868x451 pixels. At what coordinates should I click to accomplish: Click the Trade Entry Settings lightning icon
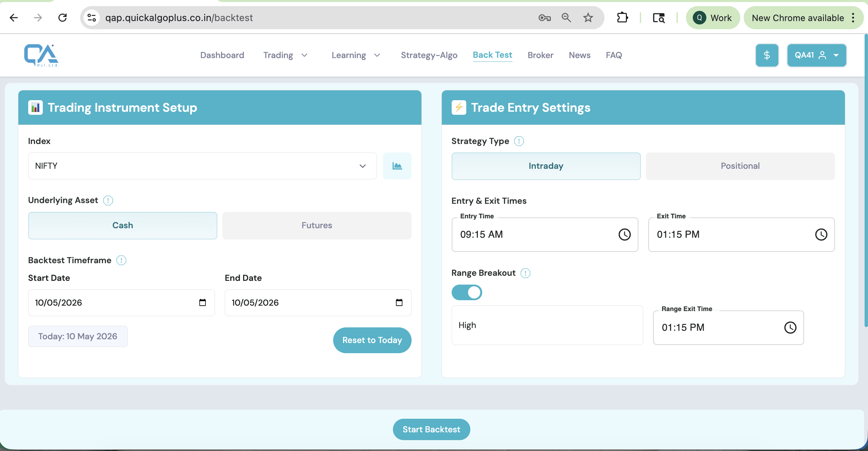(459, 108)
